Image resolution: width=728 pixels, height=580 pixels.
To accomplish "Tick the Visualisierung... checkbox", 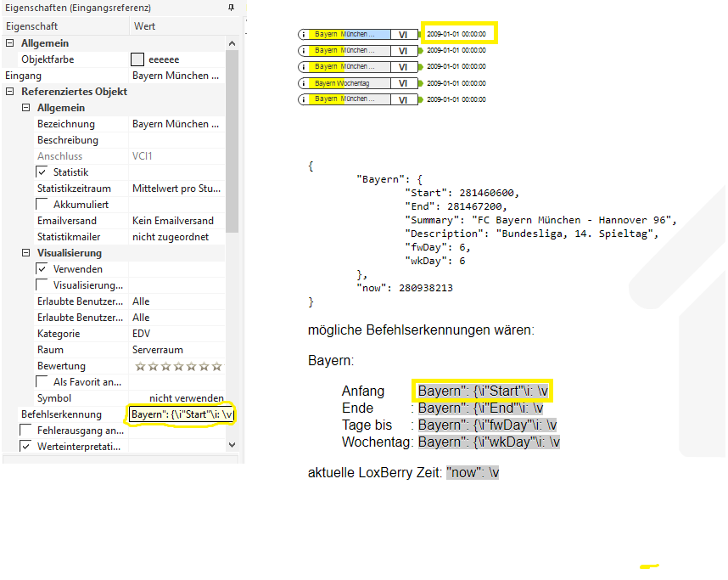I will point(42,285).
